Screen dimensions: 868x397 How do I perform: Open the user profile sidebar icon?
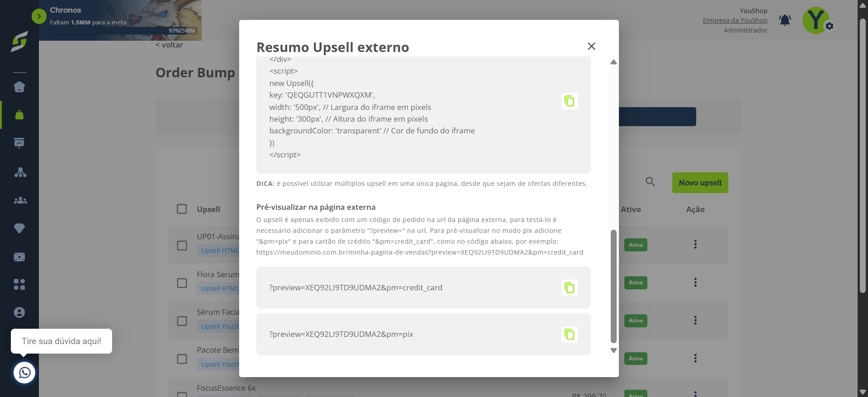pyautogui.click(x=19, y=312)
